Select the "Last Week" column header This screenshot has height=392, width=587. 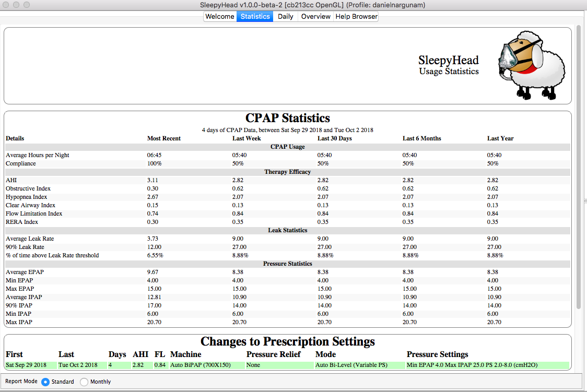[246, 138]
